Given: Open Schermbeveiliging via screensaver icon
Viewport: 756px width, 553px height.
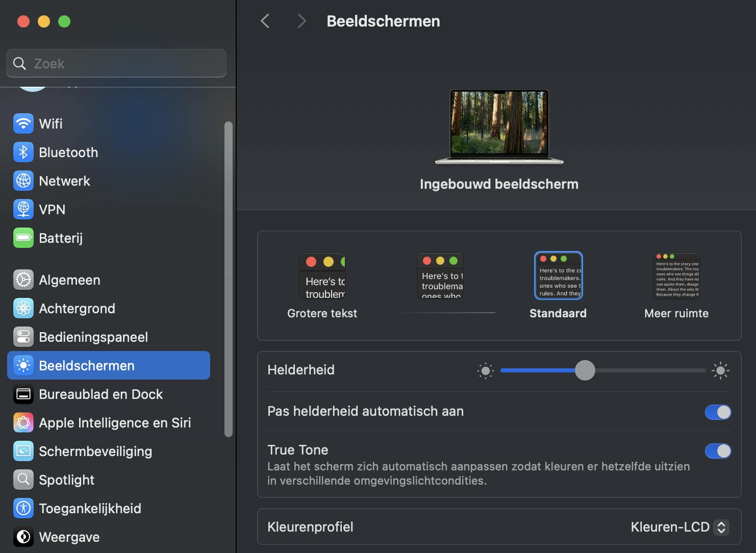Looking at the screenshot, I should coord(23,451).
